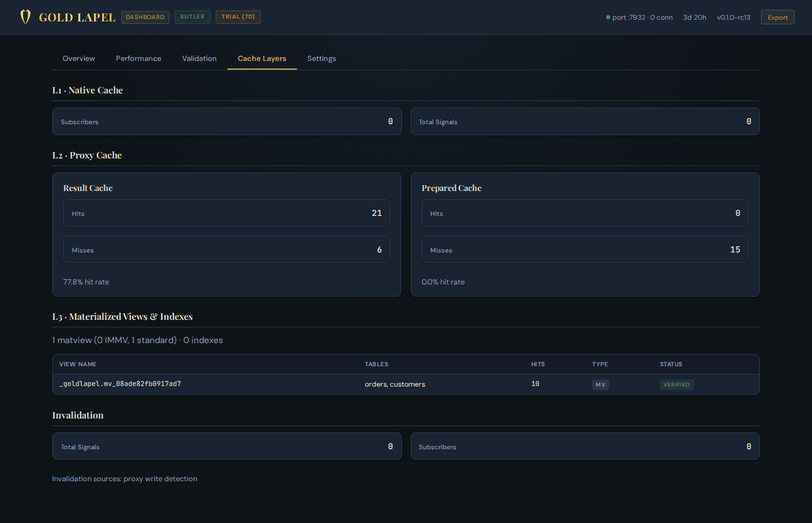This screenshot has height=523, width=812.
Task: Open the Settings tab
Action: pyautogui.click(x=321, y=58)
